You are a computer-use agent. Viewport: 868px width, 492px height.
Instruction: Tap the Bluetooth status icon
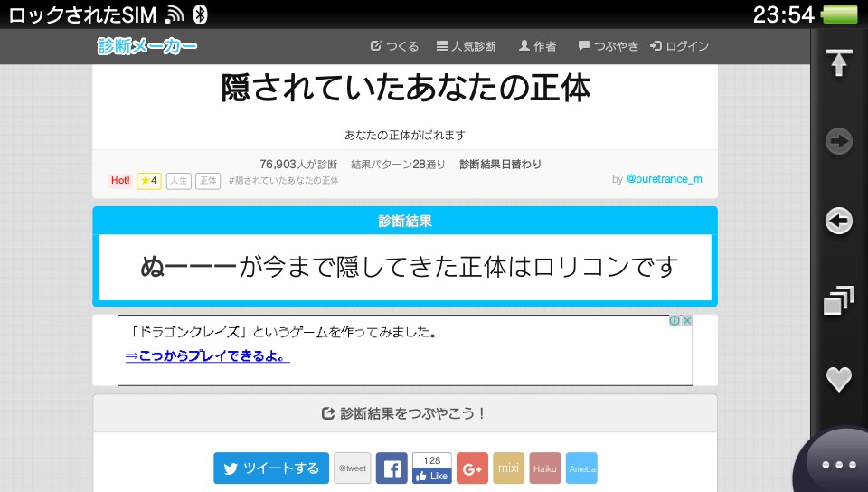pyautogui.click(x=200, y=14)
